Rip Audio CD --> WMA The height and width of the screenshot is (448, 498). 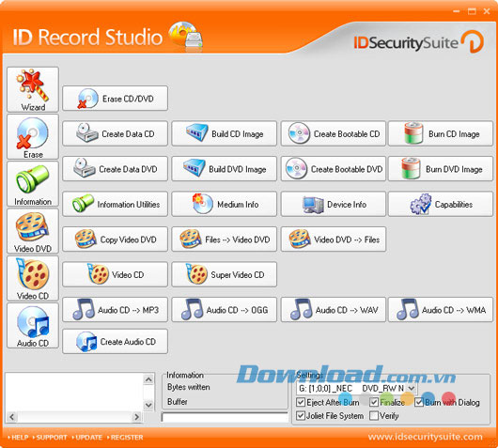441,310
